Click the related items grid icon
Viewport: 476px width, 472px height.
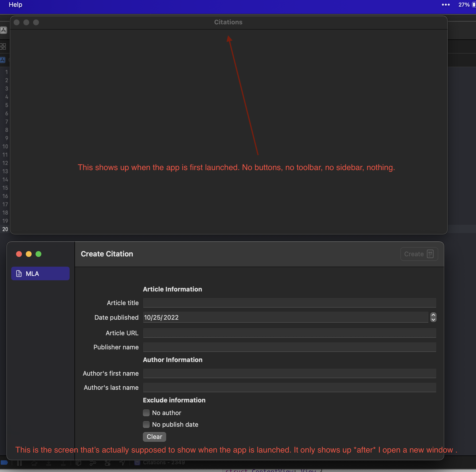tap(3, 46)
